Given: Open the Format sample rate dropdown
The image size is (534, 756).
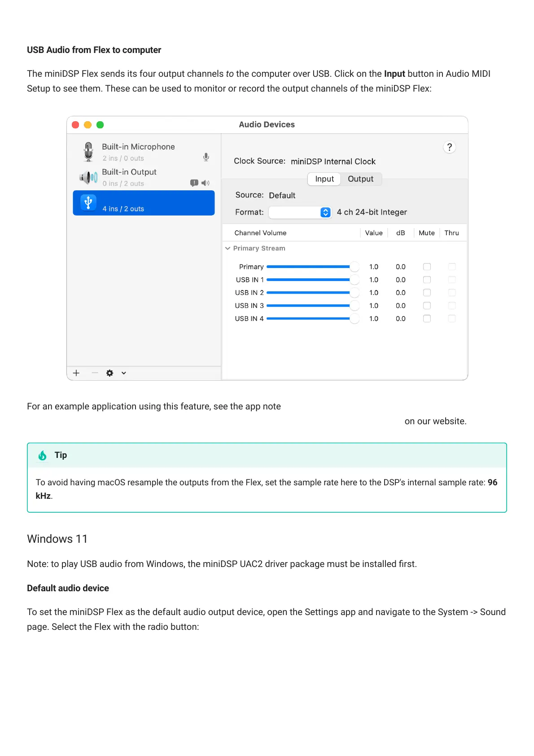Looking at the screenshot, I should pos(300,212).
